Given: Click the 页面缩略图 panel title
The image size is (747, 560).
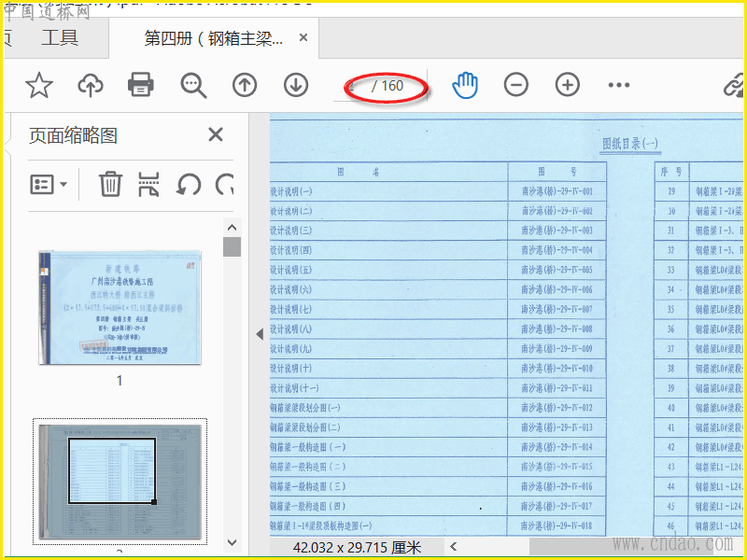Looking at the screenshot, I should coord(73,135).
